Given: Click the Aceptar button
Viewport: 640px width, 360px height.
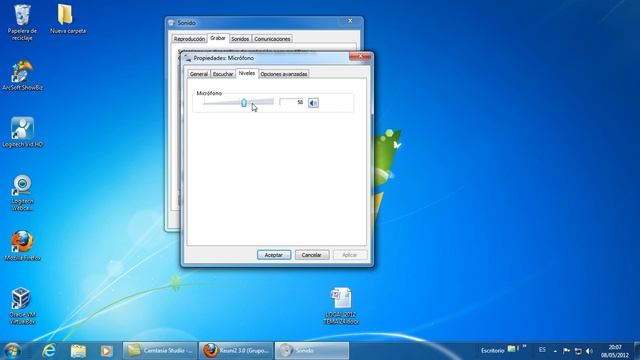Looking at the screenshot, I should pos(274,255).
